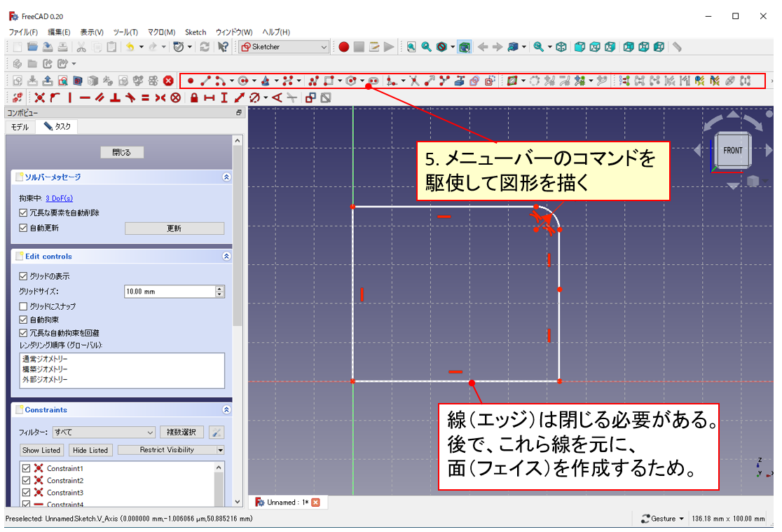The width and height of the screenshot is (782, 532).
Task: Click the Measure distance ruler icon
Action: point(677,47)
